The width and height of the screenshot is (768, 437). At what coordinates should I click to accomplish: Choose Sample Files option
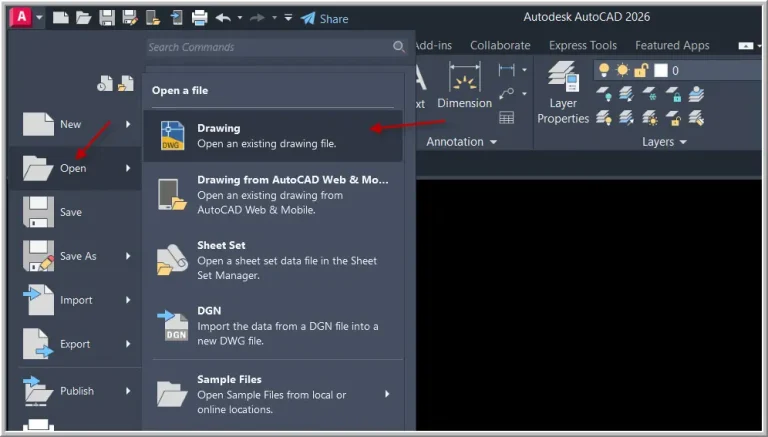click(273, 394)
